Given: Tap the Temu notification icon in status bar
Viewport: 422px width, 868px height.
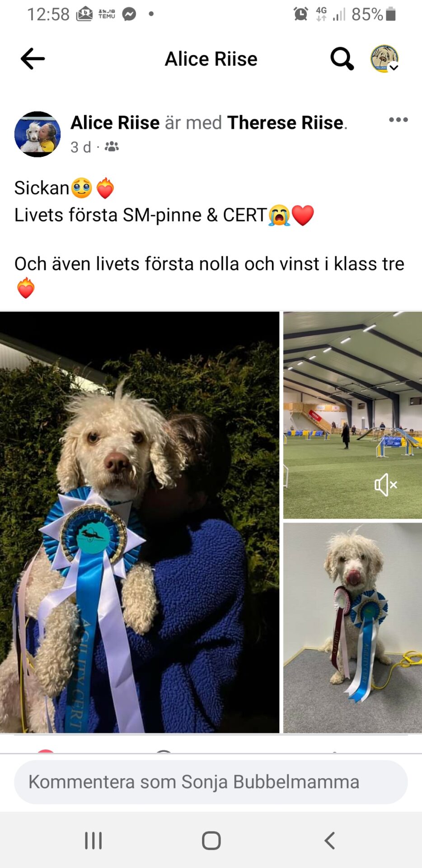Looking at the screenshot, I should (x=107, y=14).
